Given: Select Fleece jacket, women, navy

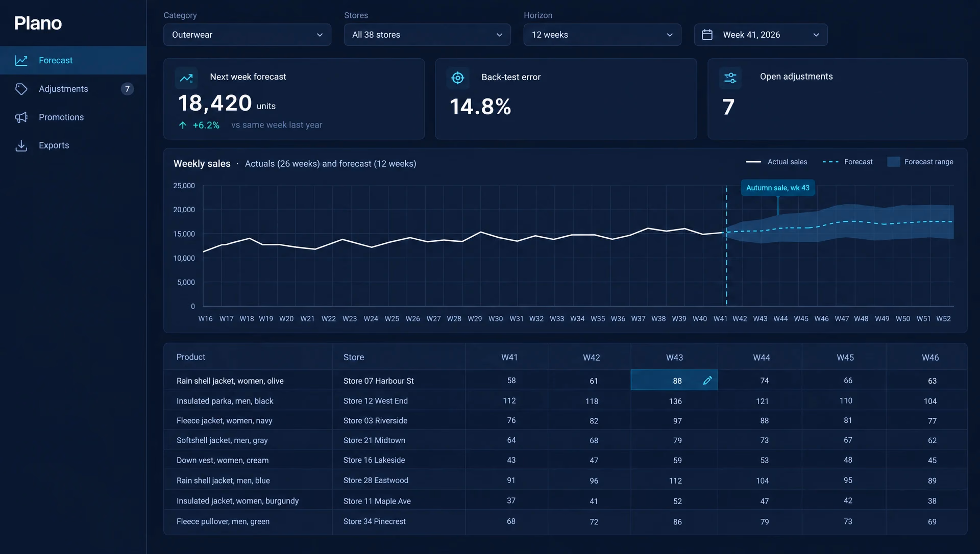Looking at the screenshot, I should (225, 421).
